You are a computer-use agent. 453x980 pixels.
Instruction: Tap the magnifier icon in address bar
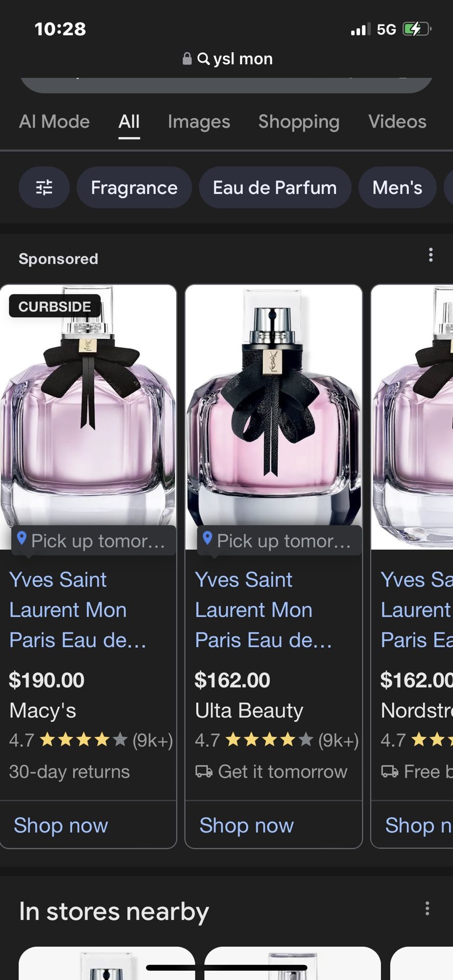203,59
